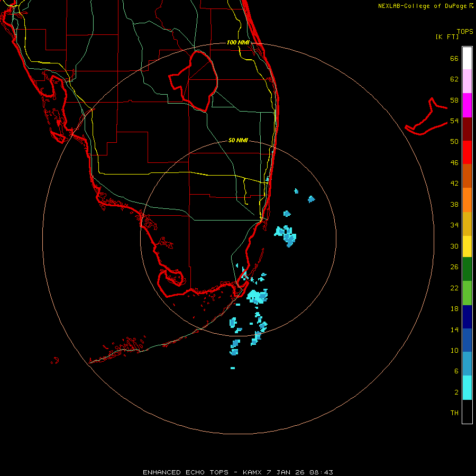Viewport: 476px width, 476px height.
Task: Click the medium blue 10 kft legend swatch
Action: click(467, 340)
